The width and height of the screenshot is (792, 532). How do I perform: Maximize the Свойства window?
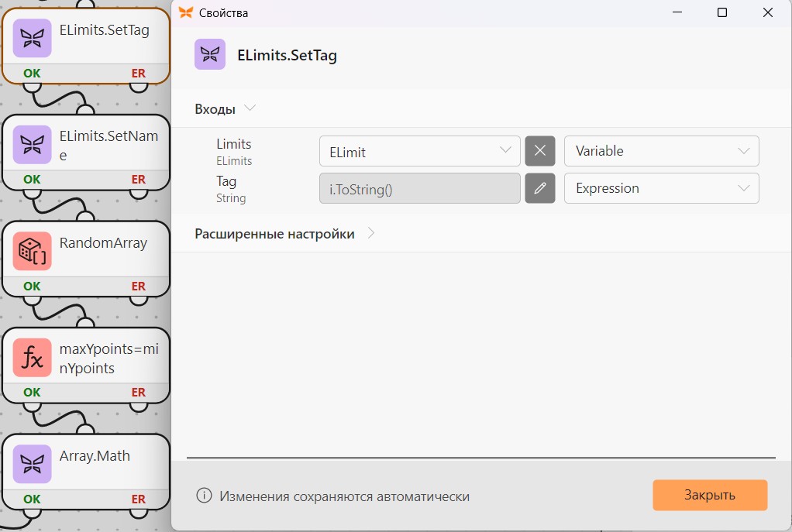[x=722, y=12]
